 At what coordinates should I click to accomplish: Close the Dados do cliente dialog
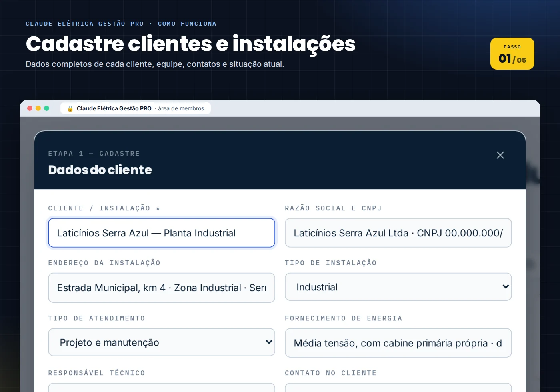500,155
